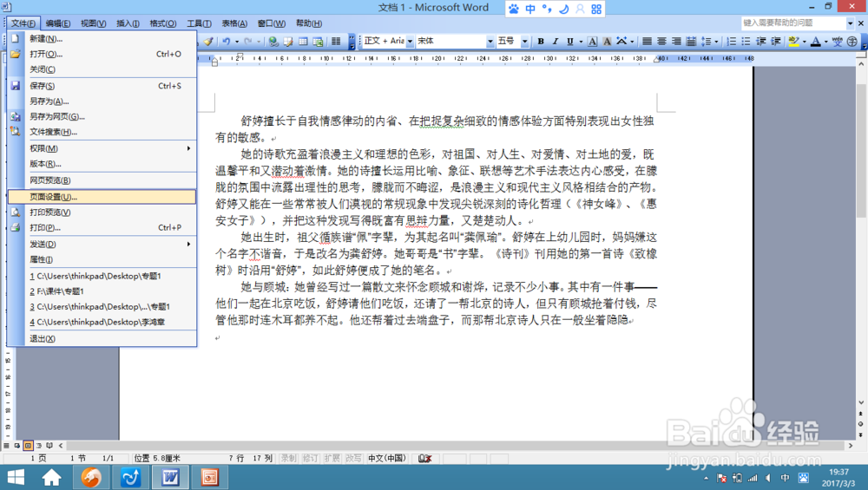The image size is (868, 490).
Task: Open the 格式(O) menu
Action: [163, 23]
